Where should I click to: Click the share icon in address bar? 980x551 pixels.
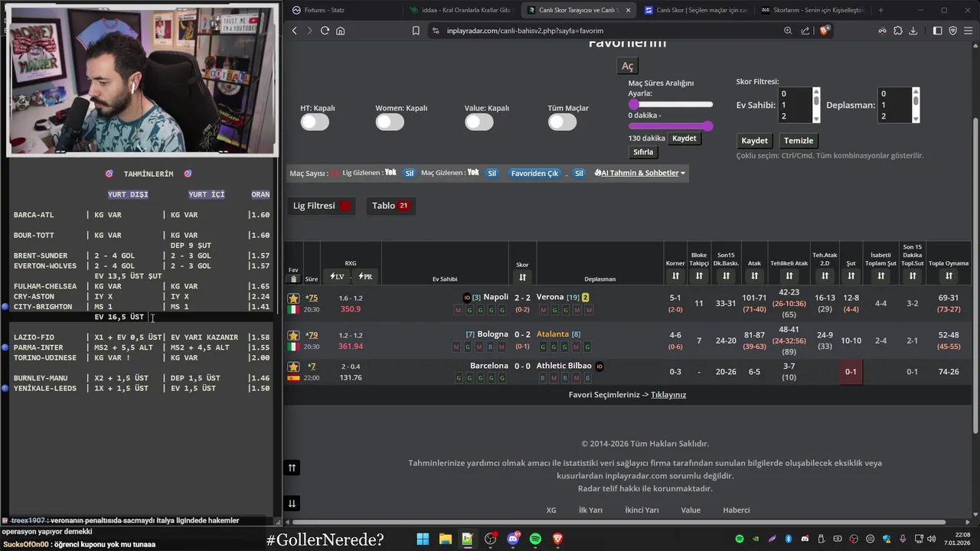click(x=805, y=31)
